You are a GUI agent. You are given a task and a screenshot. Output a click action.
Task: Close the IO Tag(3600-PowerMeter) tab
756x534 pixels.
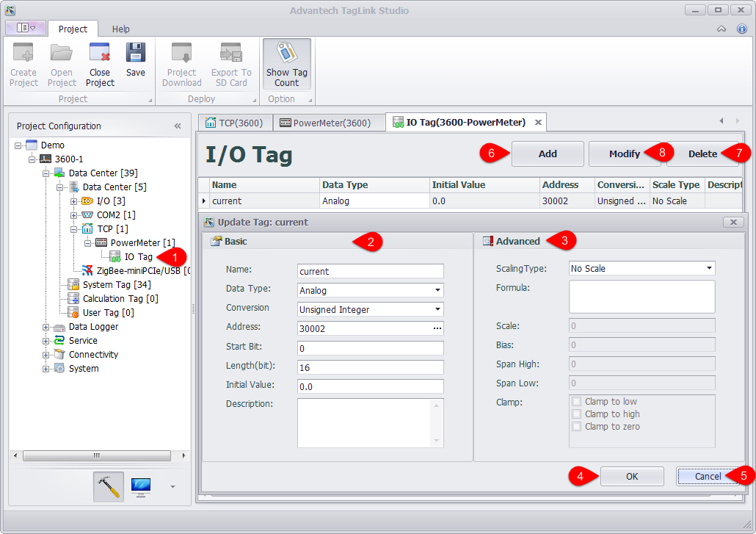click(x=538, y=123)
